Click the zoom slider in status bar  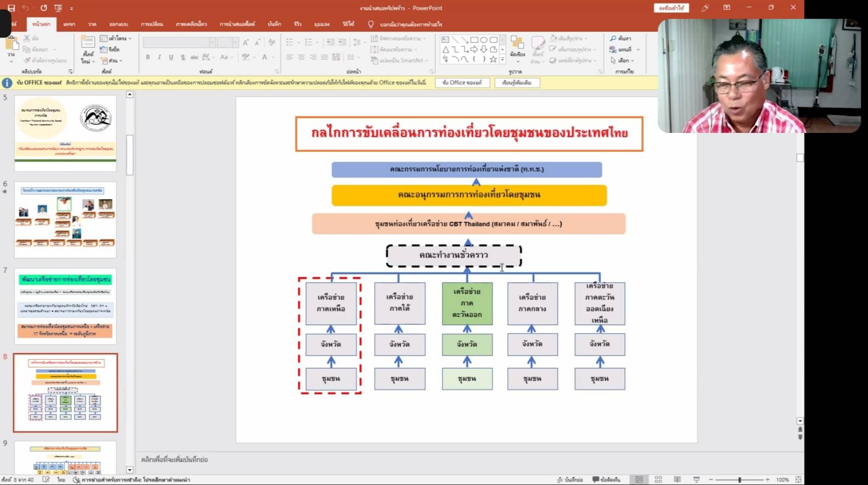click(740, 479)
